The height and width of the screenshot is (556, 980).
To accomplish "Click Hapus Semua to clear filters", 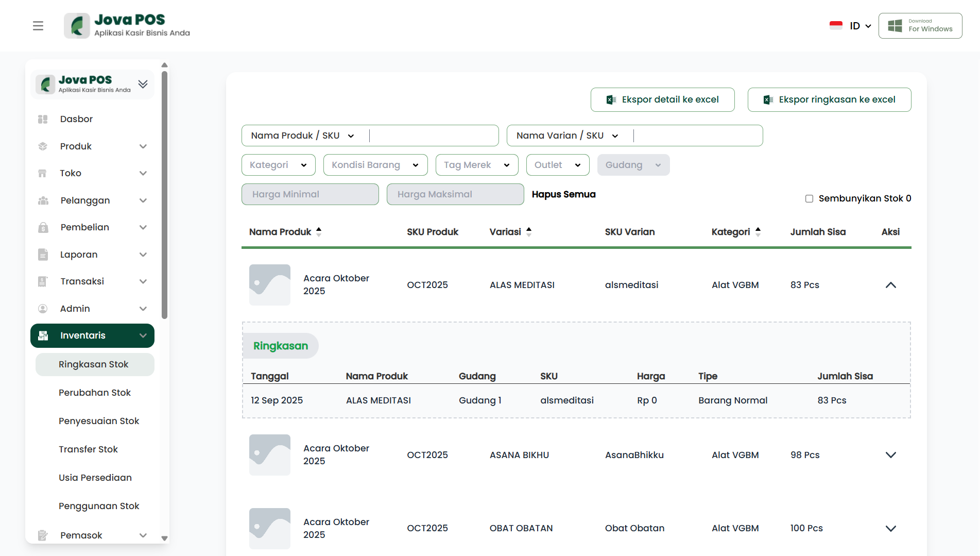I will coord(563,194).
